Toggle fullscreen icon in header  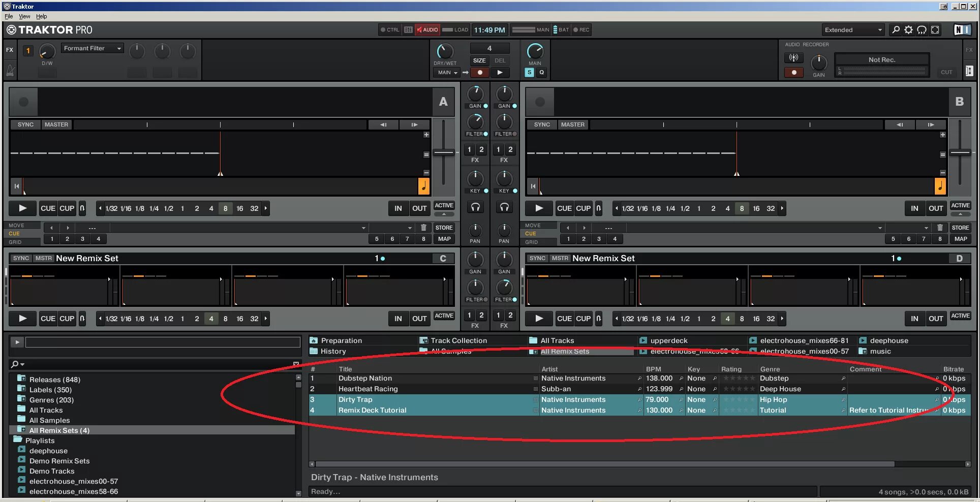click(935, 30)
